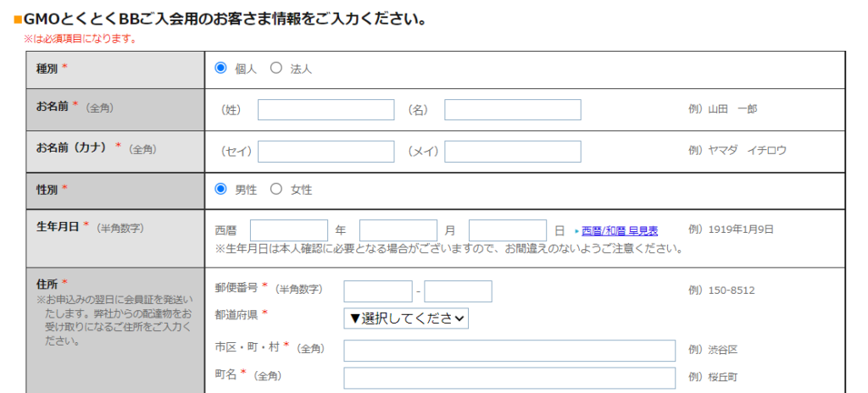Select the 法人 radio button
The height and width of the screenshot is (393, 868).
276,68
